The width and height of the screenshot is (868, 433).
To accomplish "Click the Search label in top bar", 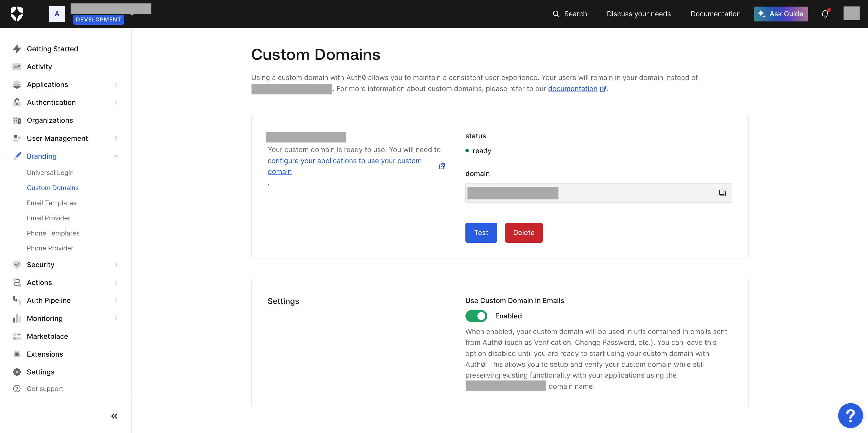I will coord(576,14).
